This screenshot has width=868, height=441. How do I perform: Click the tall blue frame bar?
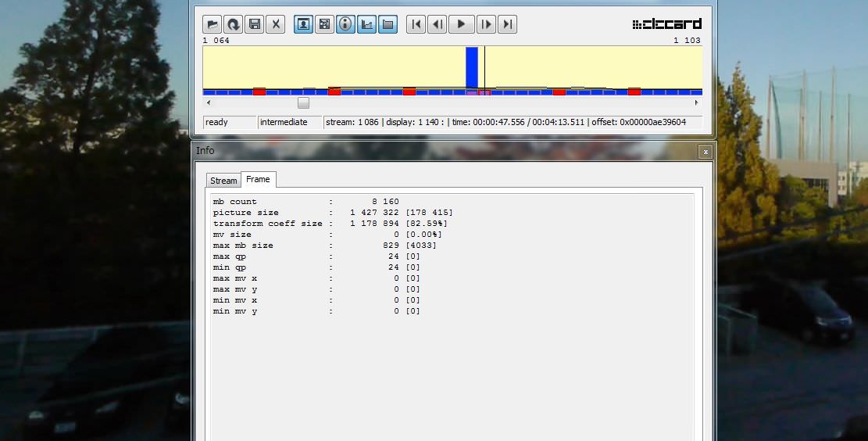click(x=471, y=68)
